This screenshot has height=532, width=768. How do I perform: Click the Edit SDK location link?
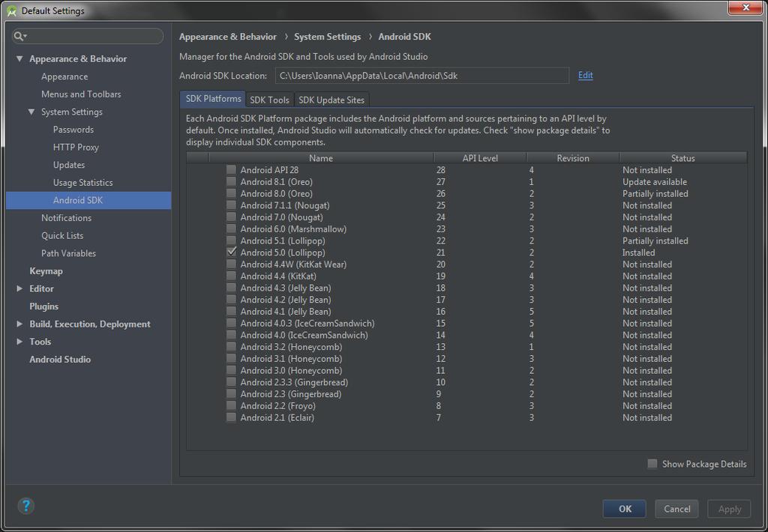click(x=585, y=76)
